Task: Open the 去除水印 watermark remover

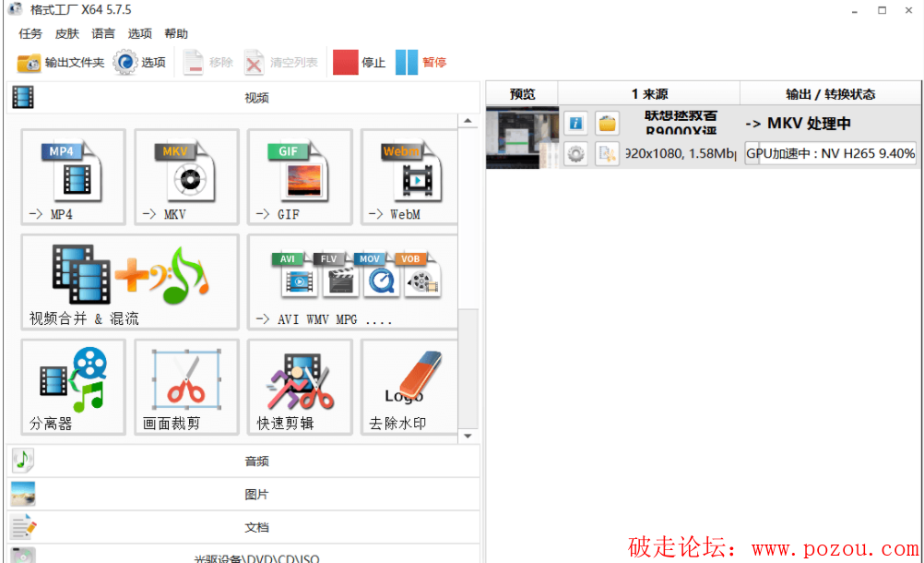Action: pyautogui.click(x=409, y=387)
